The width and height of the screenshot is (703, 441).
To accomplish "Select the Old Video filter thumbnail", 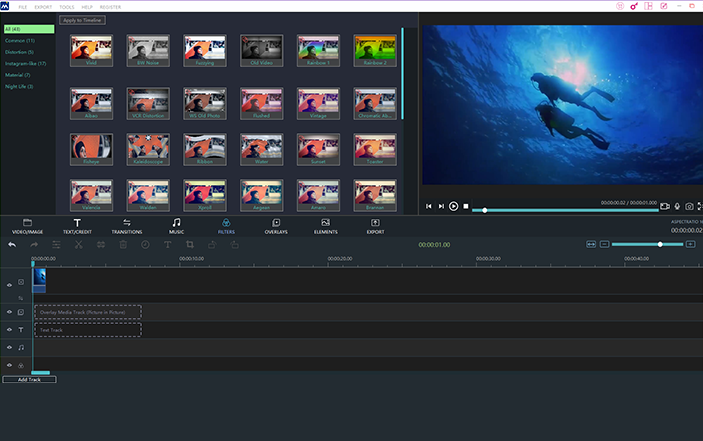I will click(261, 51).
